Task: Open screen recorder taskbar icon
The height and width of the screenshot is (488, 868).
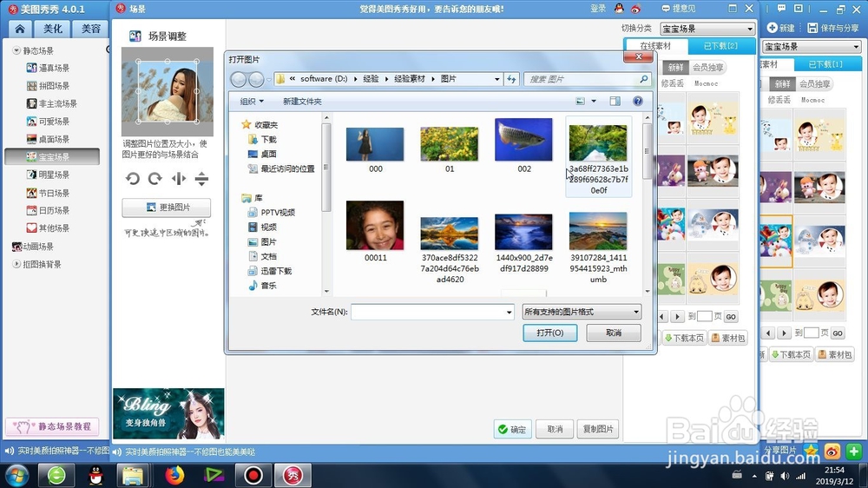Action: pos(253,475)
